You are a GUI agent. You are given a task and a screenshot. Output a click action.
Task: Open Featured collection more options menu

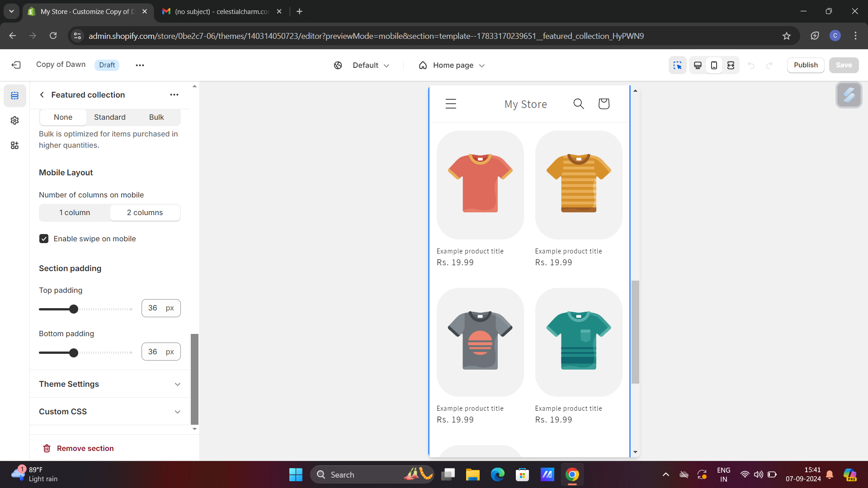[x=174, y=95]
